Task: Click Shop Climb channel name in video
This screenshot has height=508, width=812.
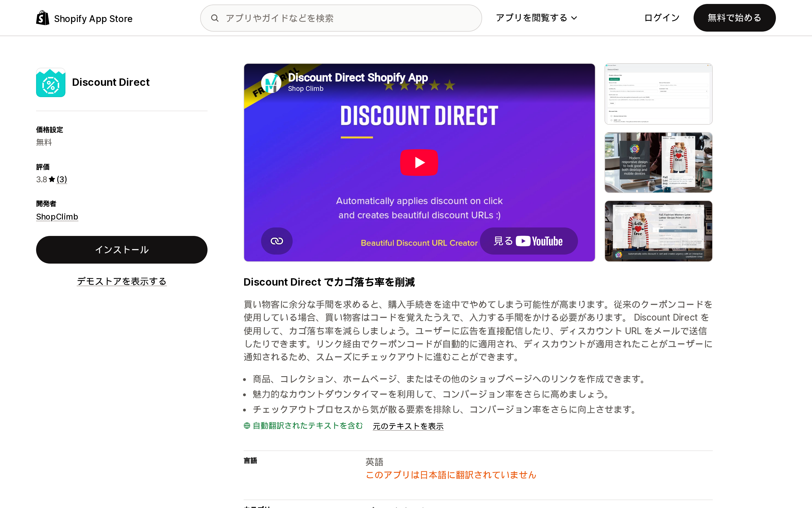Action: [x=306, y=89]
